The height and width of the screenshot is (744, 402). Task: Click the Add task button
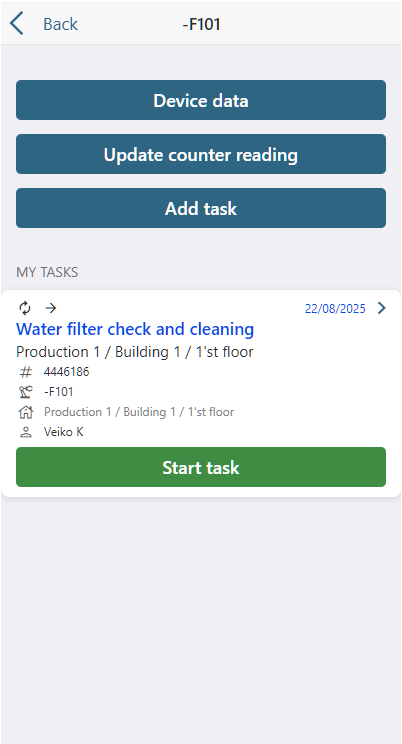tap(201, 208)
